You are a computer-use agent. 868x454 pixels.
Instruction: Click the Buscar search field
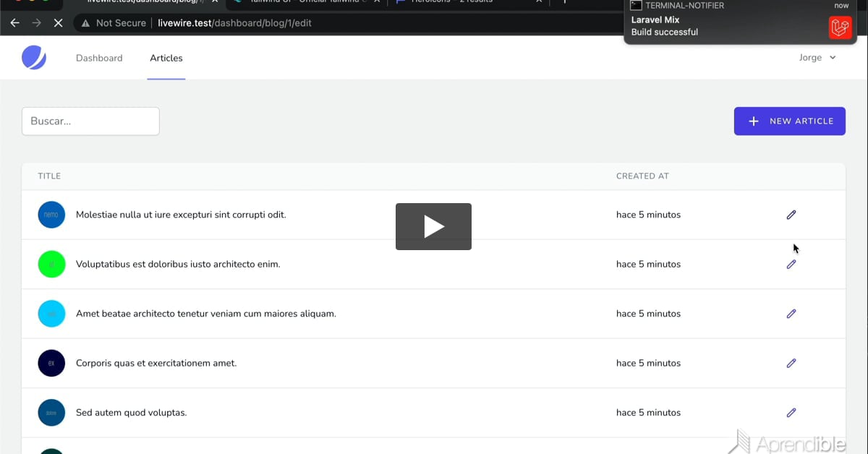point(90,121)
